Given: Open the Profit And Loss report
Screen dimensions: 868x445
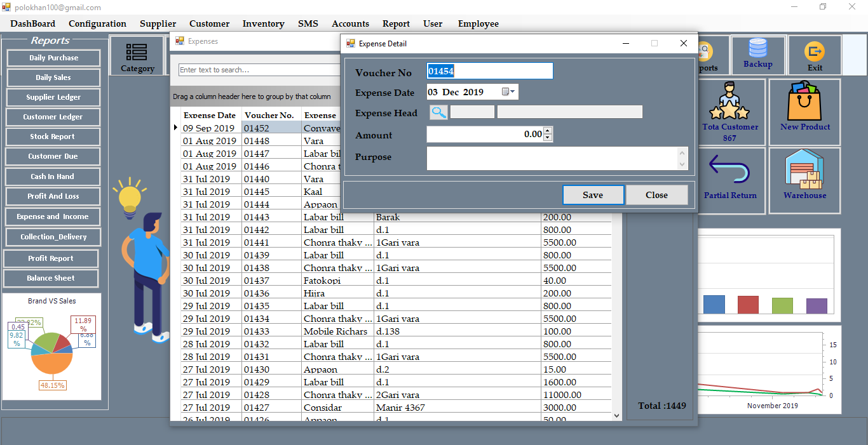Looking at the screenshot, I should click(53, 196).
